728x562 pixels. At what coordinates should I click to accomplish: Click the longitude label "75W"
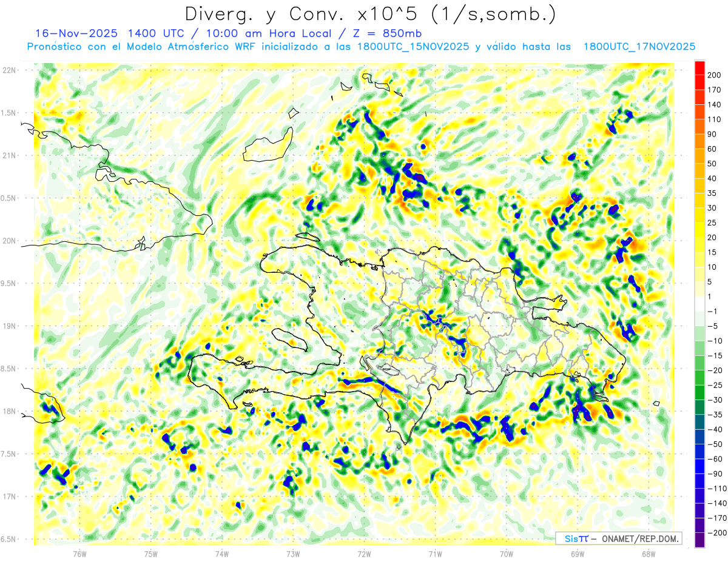(151, 554)
